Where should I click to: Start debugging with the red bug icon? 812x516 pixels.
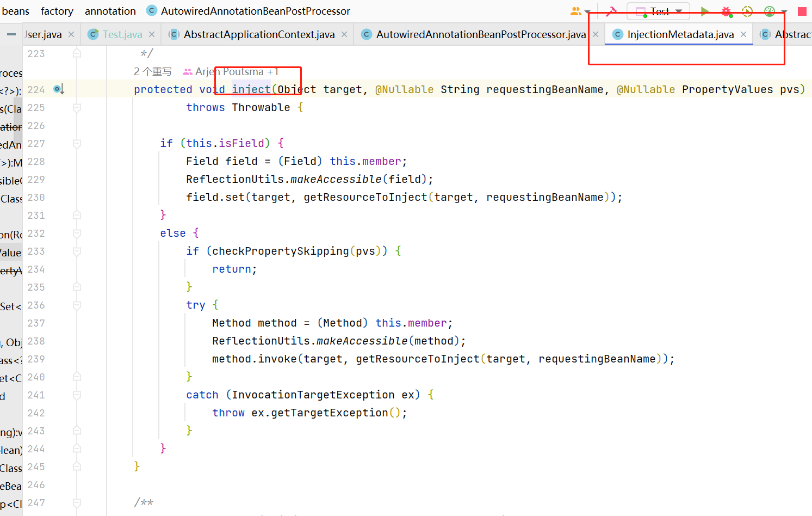point(726,11)
